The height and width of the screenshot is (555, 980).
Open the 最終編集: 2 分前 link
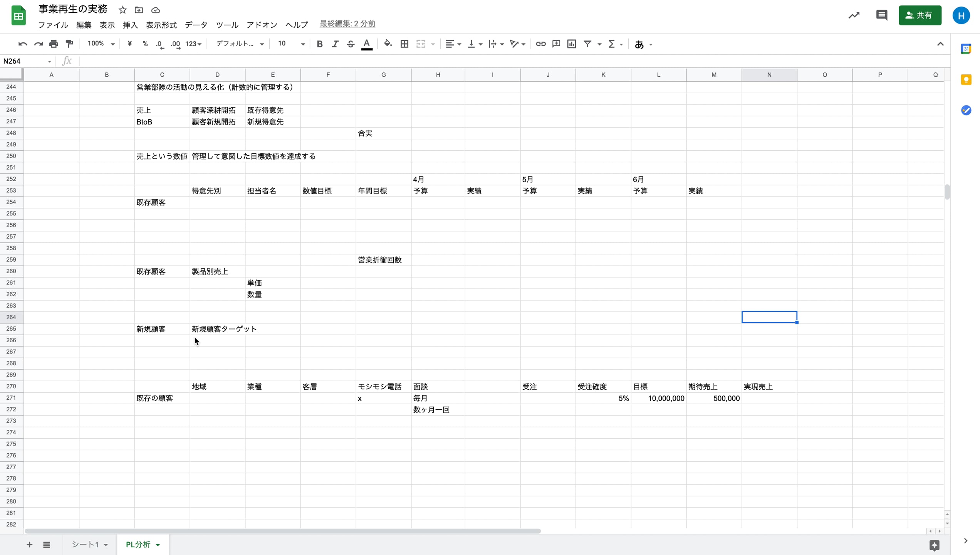point(347,24)
